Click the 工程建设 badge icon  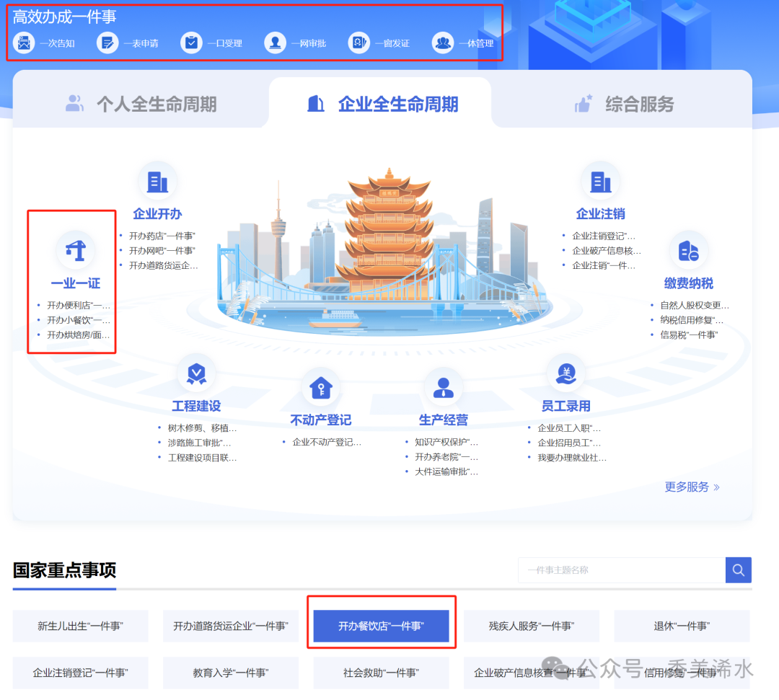pos(196,373)
